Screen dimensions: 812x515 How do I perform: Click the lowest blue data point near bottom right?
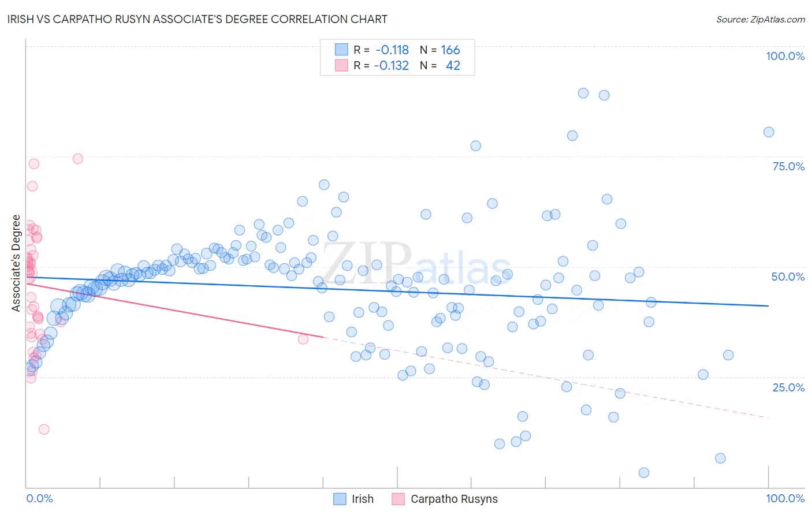coord(644,473)
